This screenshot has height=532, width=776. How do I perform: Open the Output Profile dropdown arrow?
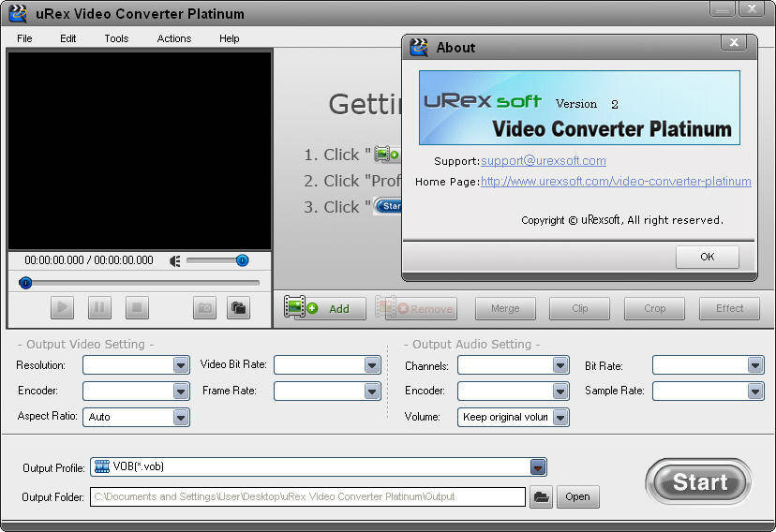tap(538, 466)
